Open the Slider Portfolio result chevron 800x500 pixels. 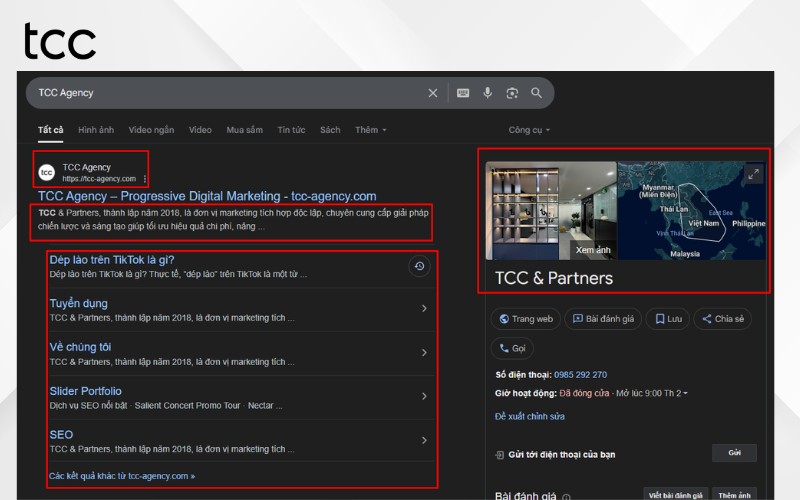click(x=424, y=396)
